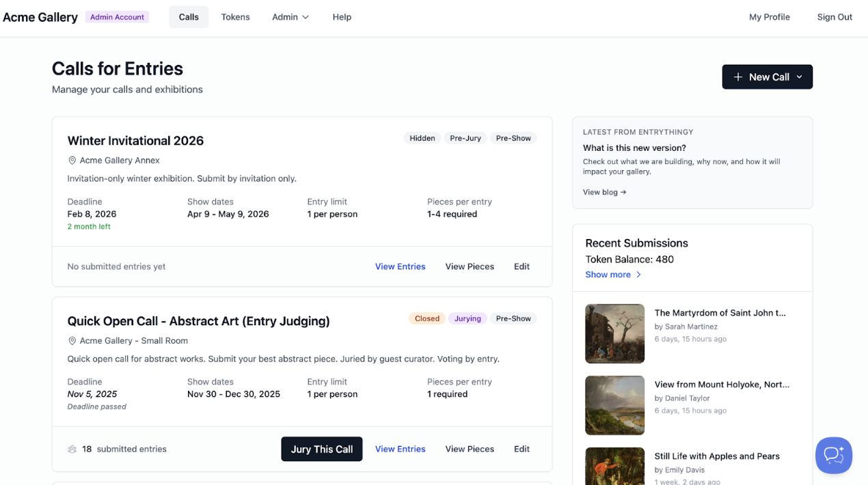Click the chevron next to Show more
Image resolution: width=868 pixels, height=485 pixels.
[x=639, y=275]
